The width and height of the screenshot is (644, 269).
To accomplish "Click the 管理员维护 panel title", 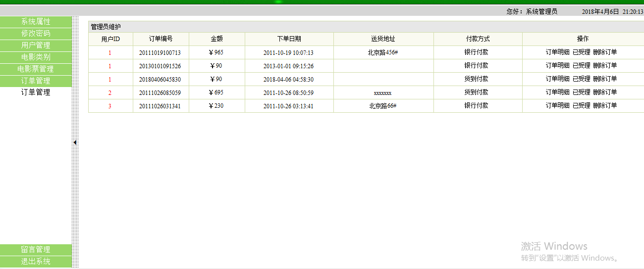I will click(x=106, y=27).
